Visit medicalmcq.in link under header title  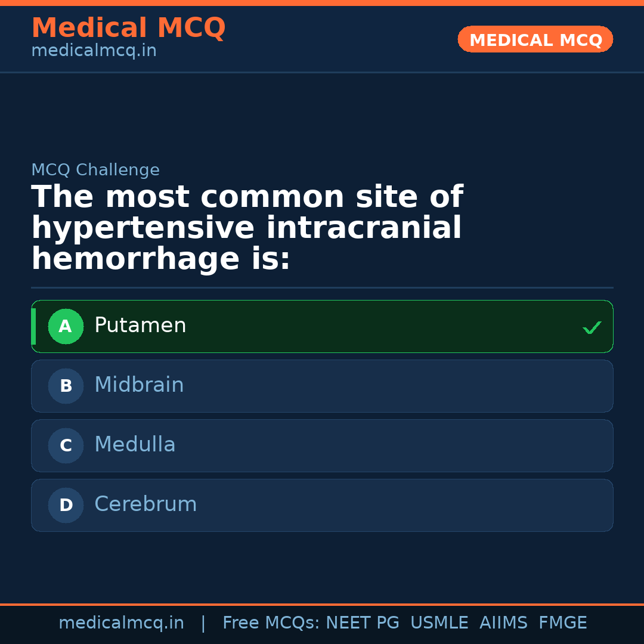(94, 51)
